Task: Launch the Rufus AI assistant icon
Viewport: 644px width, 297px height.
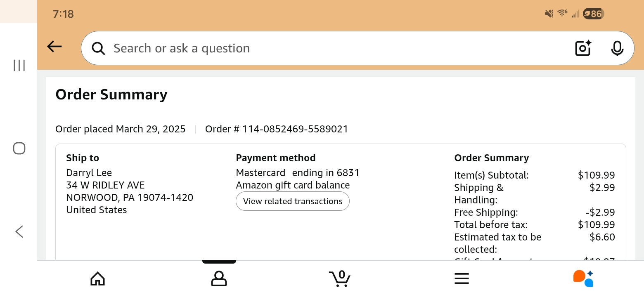Action: coord(583,278)
